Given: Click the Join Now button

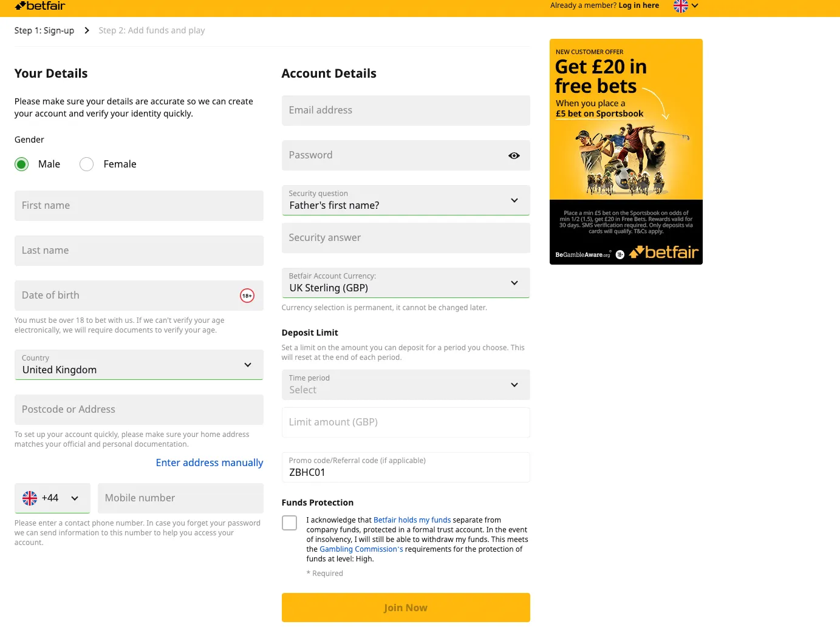Looking at the screenshot, I should tap(406, 608).
